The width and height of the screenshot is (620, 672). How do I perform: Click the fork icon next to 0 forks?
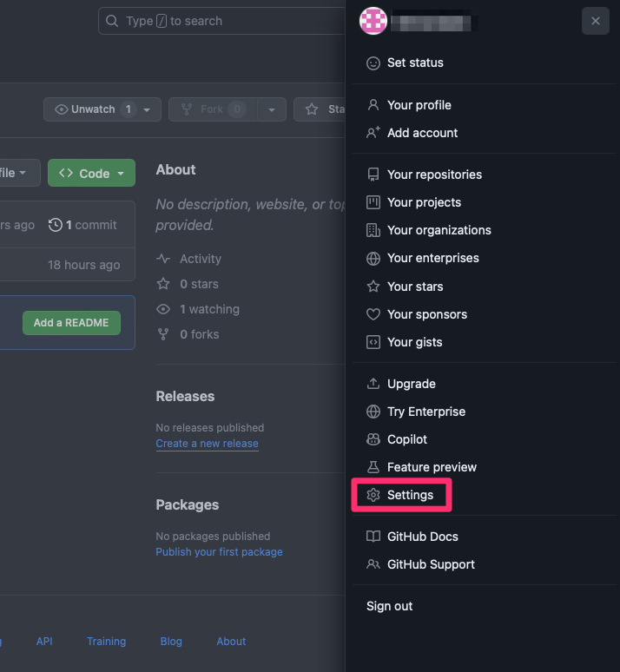point(163,334)
